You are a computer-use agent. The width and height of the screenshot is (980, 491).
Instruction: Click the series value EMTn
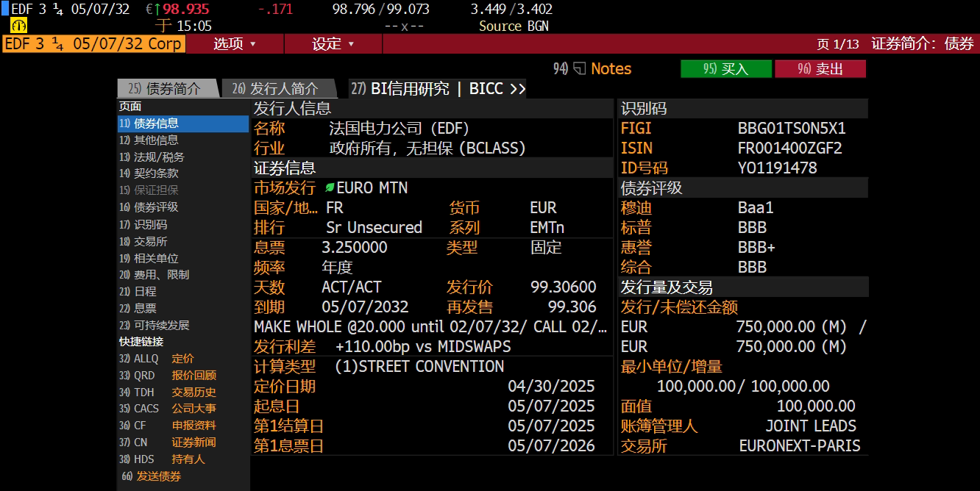(547, 228)
